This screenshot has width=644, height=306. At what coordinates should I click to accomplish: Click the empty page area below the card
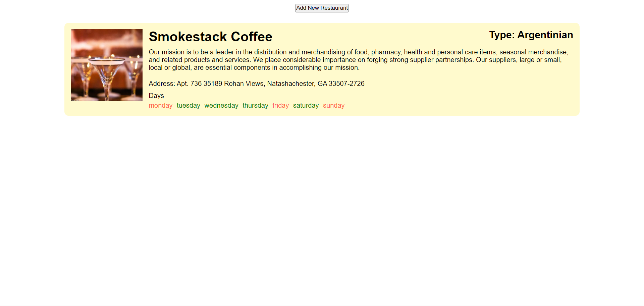(x=322, y=201)
